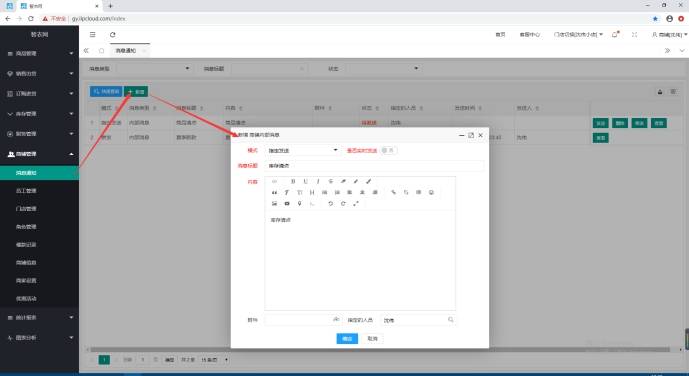Toggle bold formatting in the editor toolbar
This screenshot has width=689, height=376.
click(293, 181)
